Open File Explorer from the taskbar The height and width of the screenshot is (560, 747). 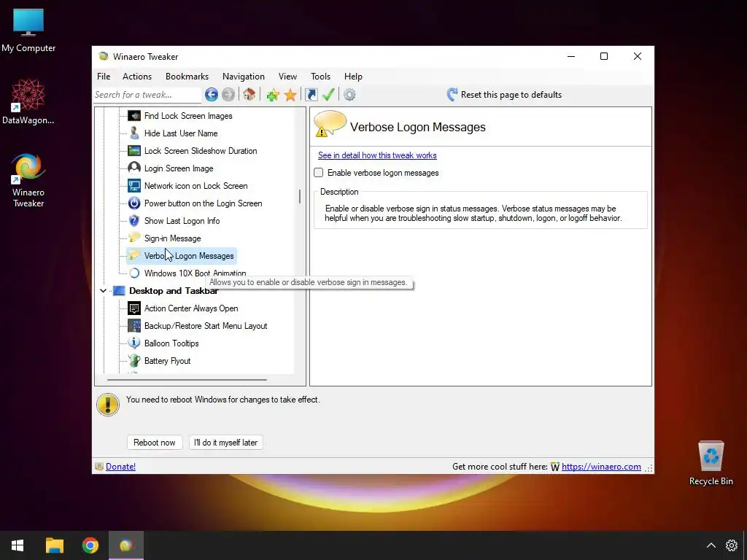pos(54,545)
